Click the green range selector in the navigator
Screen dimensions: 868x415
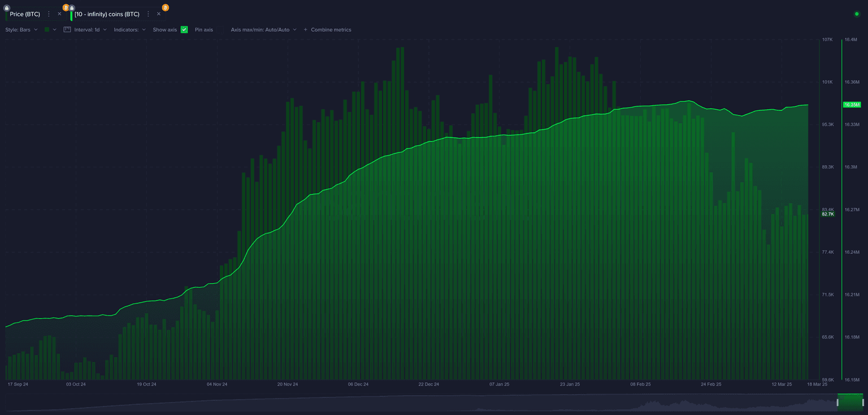click(x=850, y=402)
